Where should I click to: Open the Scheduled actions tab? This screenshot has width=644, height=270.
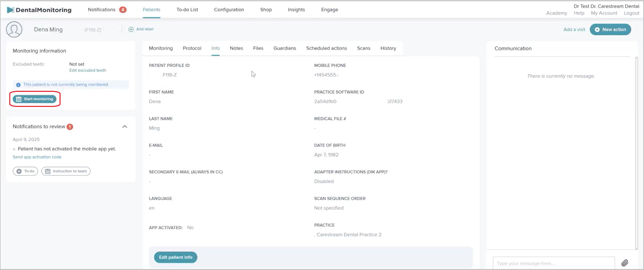coord(326,48)
